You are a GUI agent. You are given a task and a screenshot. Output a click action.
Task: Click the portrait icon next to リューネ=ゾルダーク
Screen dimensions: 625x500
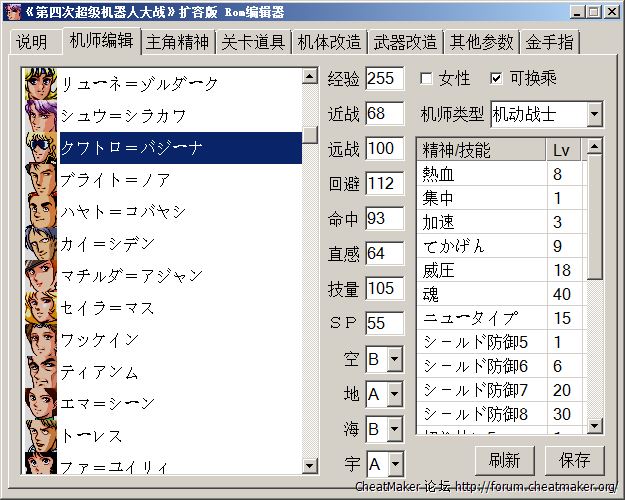(40, 84)
